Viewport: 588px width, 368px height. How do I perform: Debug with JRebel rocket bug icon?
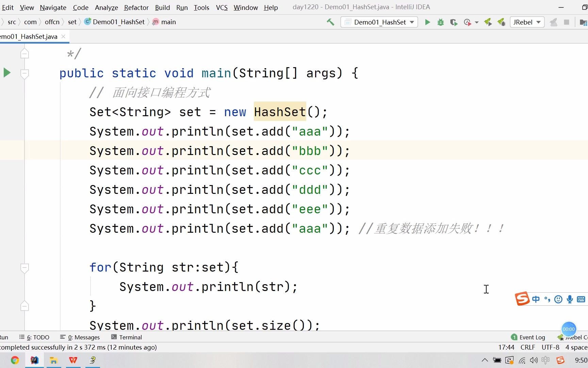(x=501, y=22)
